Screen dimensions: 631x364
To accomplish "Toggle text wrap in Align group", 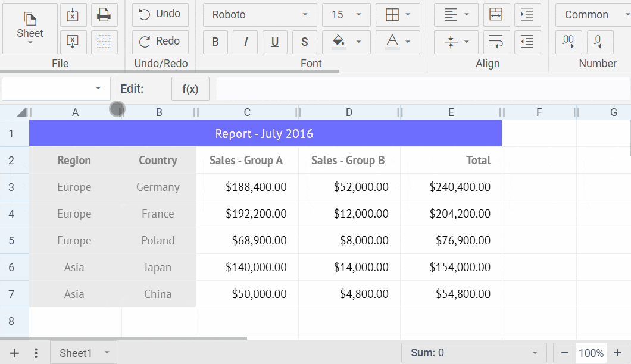I will 496,42.
